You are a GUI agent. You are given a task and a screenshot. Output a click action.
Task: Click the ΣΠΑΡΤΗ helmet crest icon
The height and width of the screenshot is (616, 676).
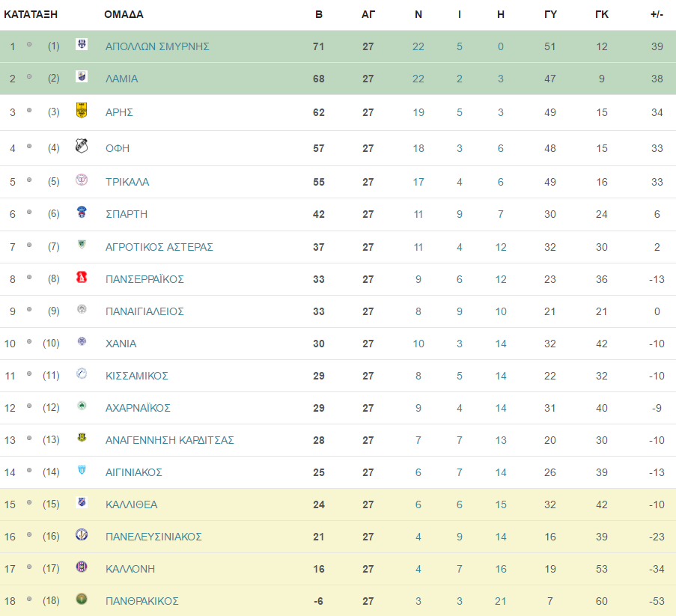82,212
